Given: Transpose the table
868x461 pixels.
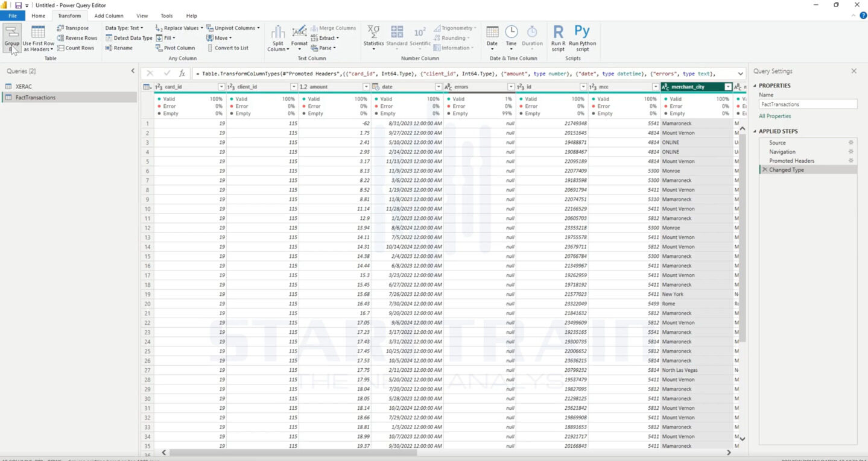Looking at the screenshot, I should (x=72, y=28).
